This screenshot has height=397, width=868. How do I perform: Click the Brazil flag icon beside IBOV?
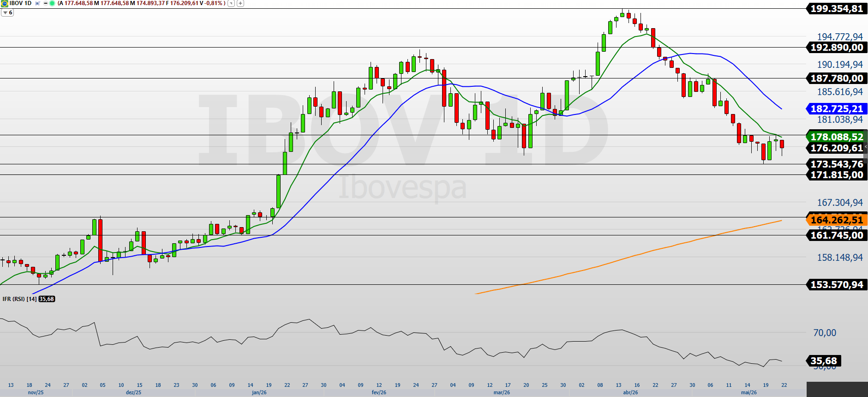[x=4, y=3]
